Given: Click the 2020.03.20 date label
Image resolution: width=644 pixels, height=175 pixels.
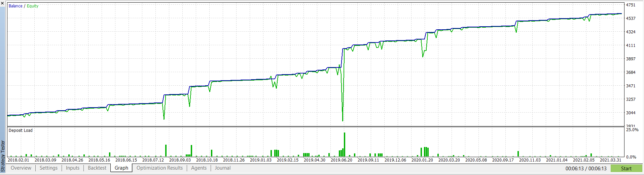Looking at the screenshot, I should (449, 160).
